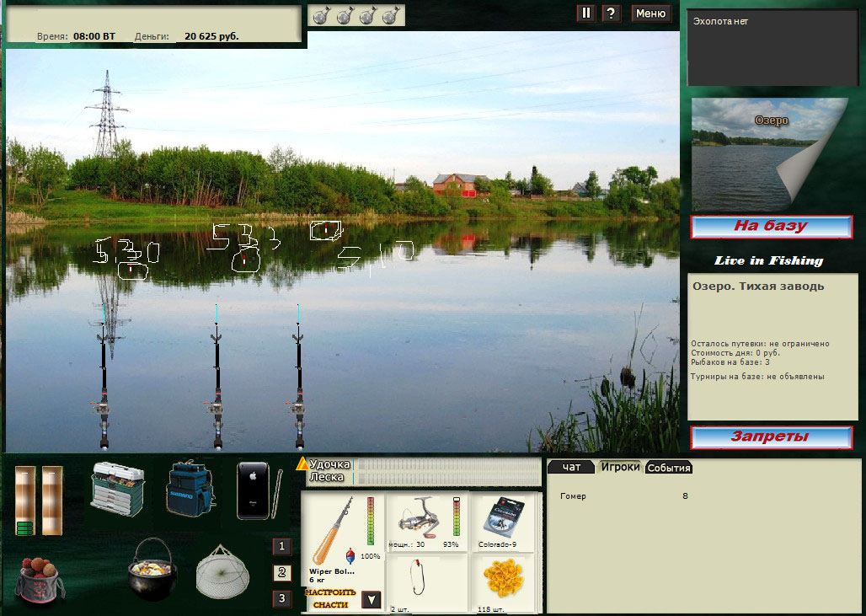This screenshot has width=866, height=616.
Task: Click the Удочка tension bar
Action: (448, 464)
